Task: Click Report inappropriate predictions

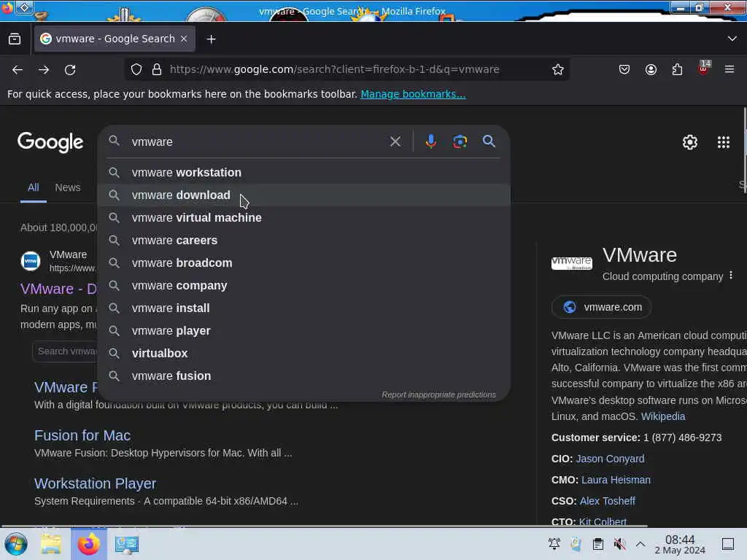Action: tap(438, 394)
